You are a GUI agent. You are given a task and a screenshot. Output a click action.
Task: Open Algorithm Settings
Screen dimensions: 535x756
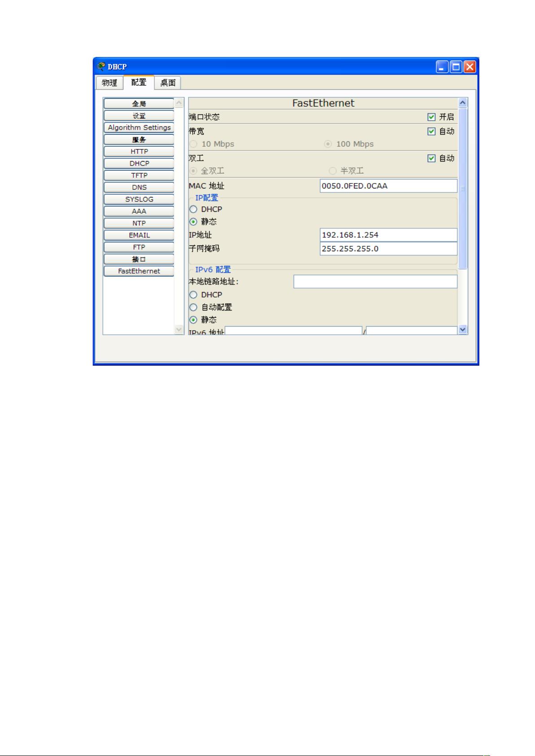click(139, 127)
